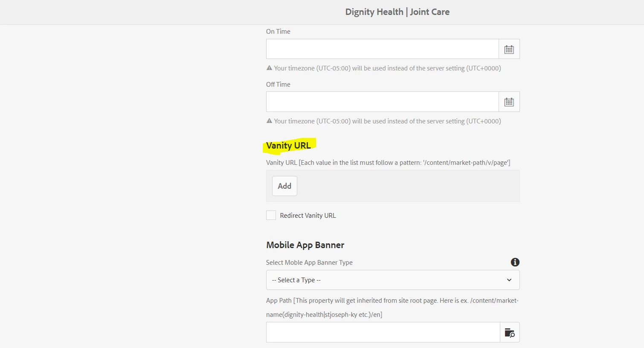Click the Dignity Health | Joint Care title

click(397, 12)
